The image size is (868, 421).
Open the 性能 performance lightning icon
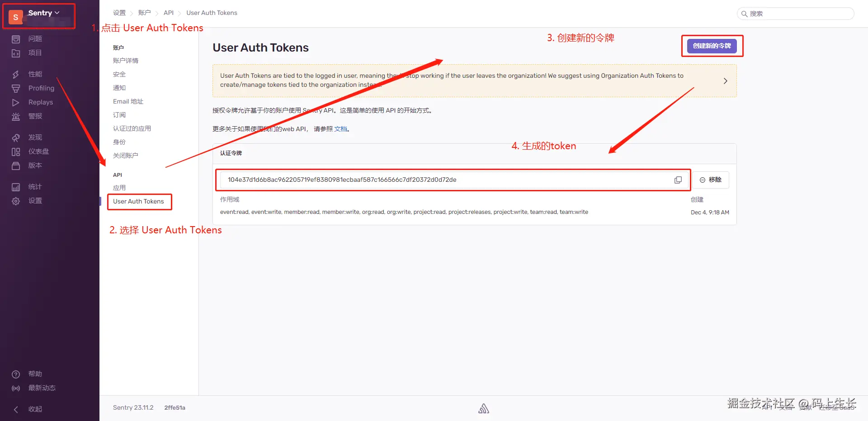(16, 74)
